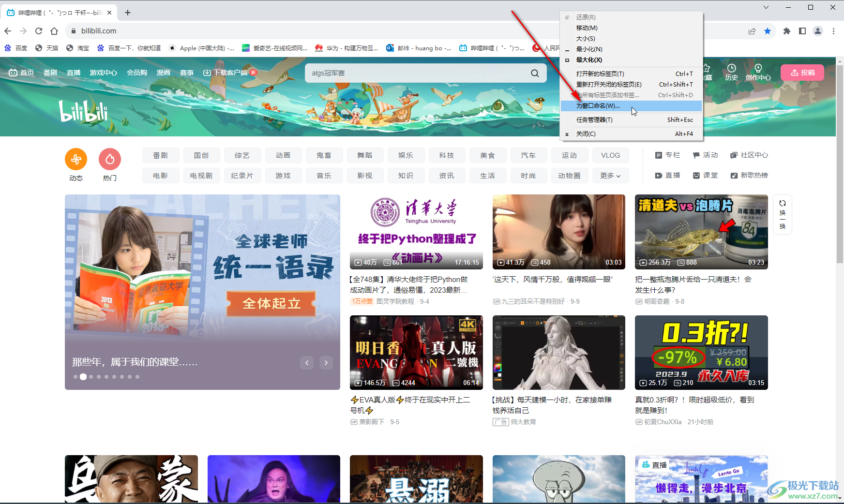
Task: Open the 爱奇艺 bookmark
Action: pyautogui.click(x=275, y=48)
